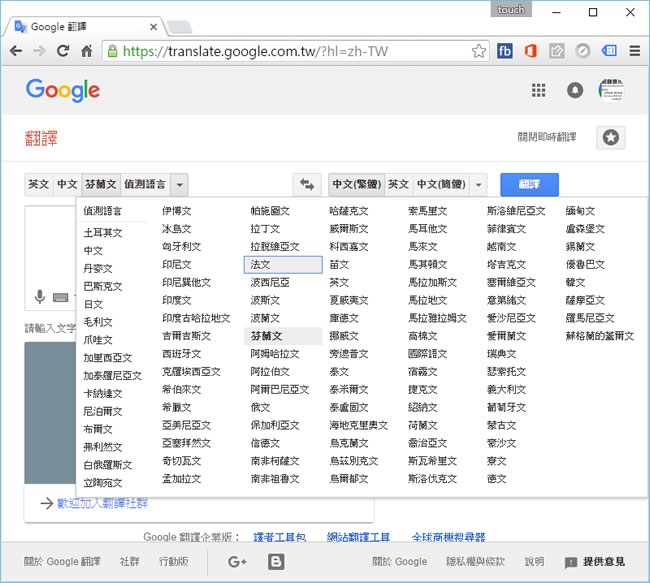The image size is (650, 583).
Task: Choose 越南文 in the language list
Action: 502,247
